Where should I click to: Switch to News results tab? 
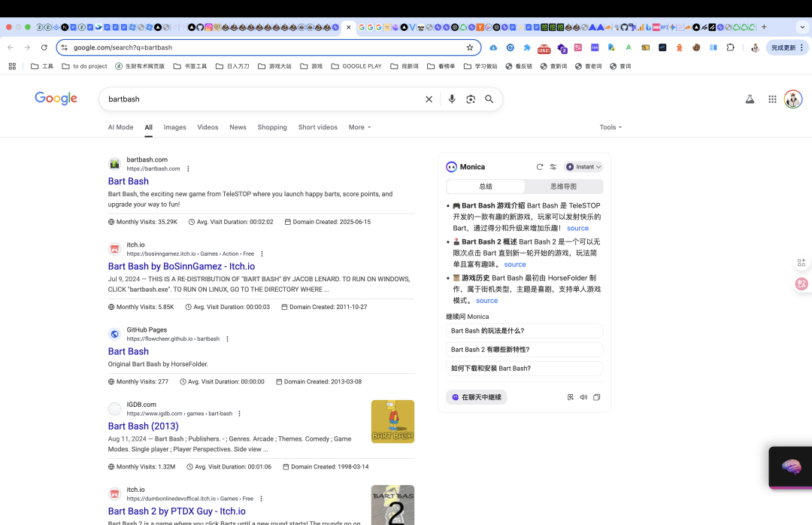tap(238, 127)
